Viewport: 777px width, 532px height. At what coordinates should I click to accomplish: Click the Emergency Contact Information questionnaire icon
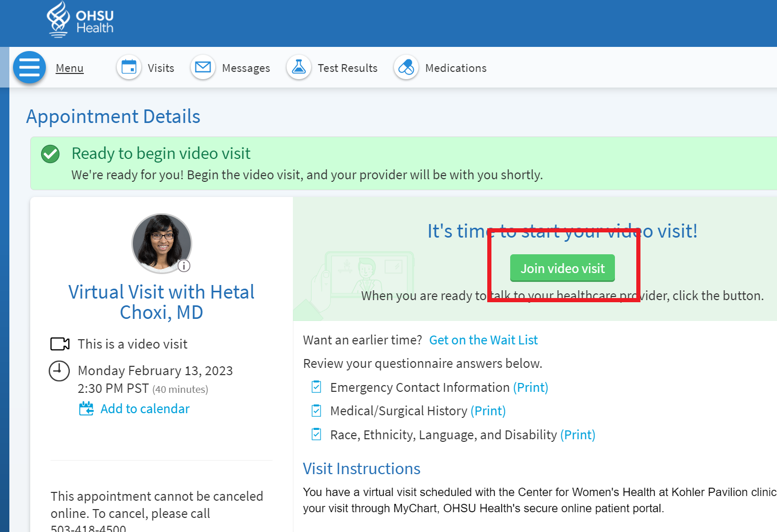(x=316, y=387)
